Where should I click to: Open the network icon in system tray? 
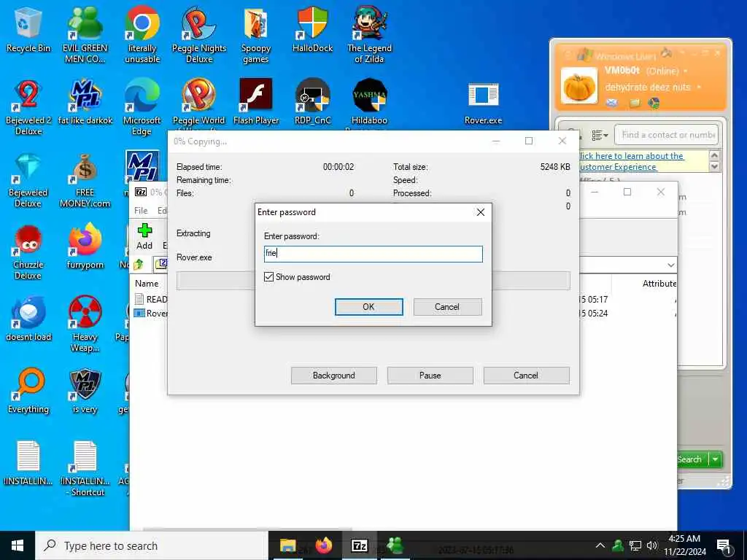point(635,545)
